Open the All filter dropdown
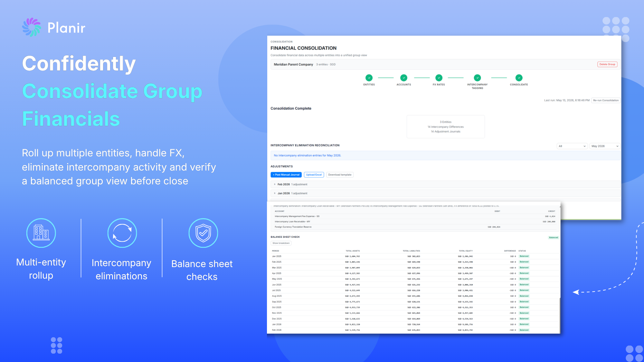 point(572,146)
